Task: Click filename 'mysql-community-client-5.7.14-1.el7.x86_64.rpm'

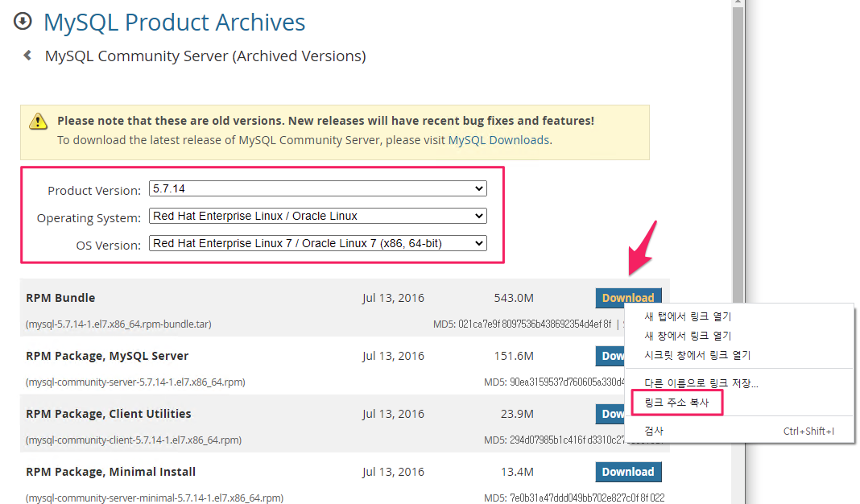Action: coord(134,440)
